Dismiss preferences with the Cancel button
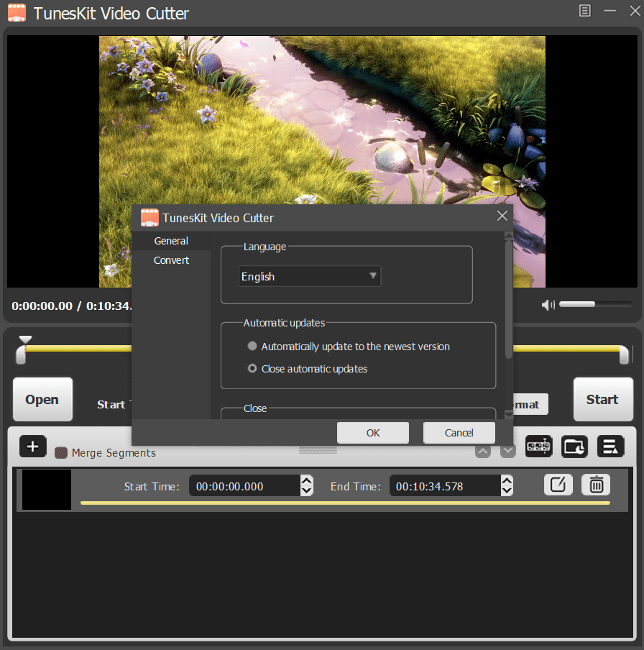The width and height of the screenshot is (644, 650). click(x=459, y=433)
